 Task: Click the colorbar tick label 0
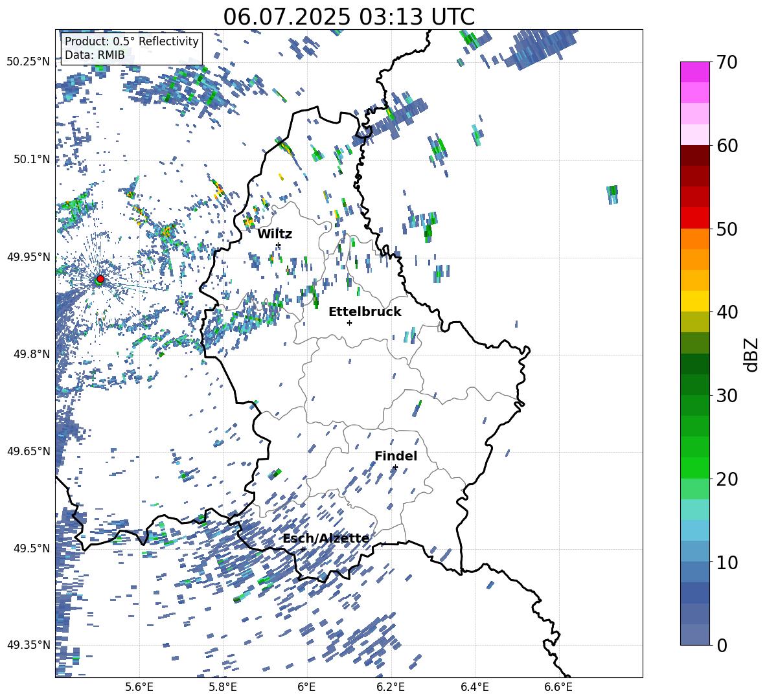(x=722, y=645)
